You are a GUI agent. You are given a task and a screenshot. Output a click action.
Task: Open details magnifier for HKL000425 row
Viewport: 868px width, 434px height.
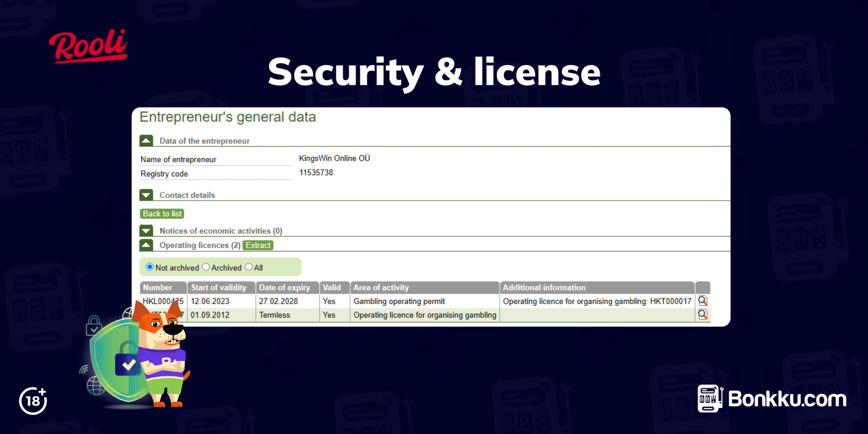[703, 301]
